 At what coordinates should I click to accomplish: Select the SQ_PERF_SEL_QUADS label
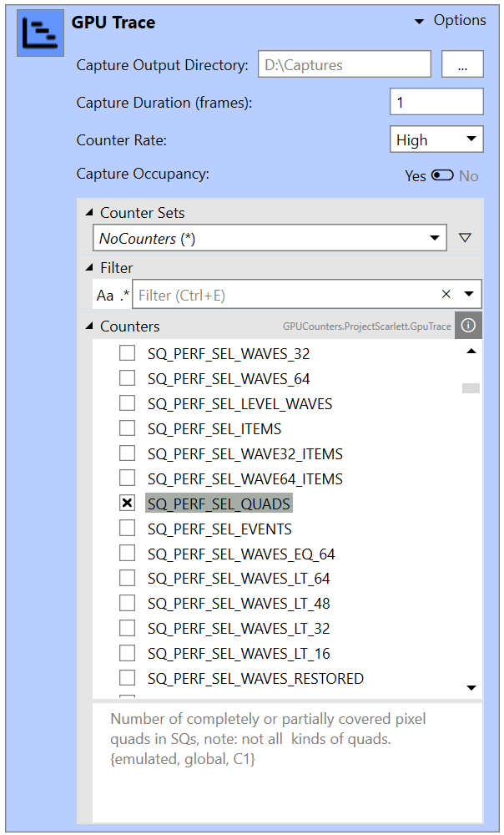[219, 504]
